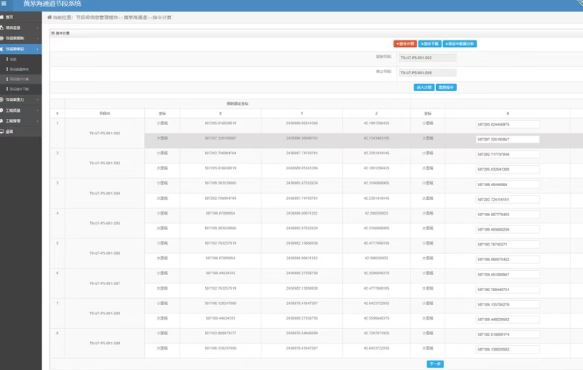Click the blue button below the table
The width and height of the screenshot is (583, 370).
tap(435, 364)
